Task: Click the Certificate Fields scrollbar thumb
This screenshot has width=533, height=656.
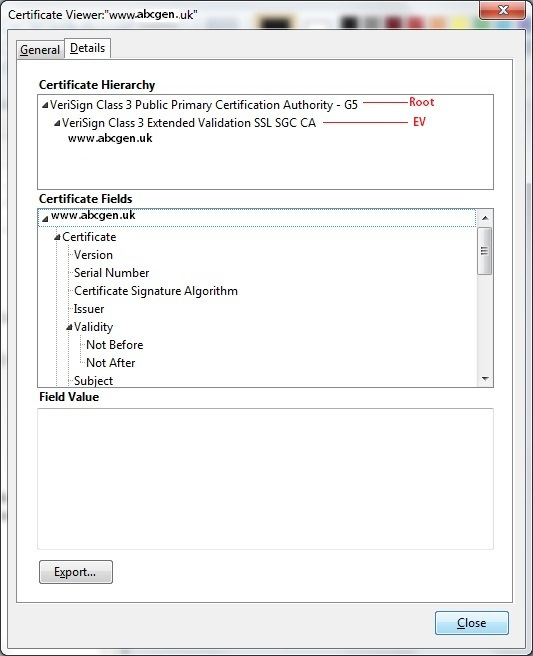Action: click(484, 251)
